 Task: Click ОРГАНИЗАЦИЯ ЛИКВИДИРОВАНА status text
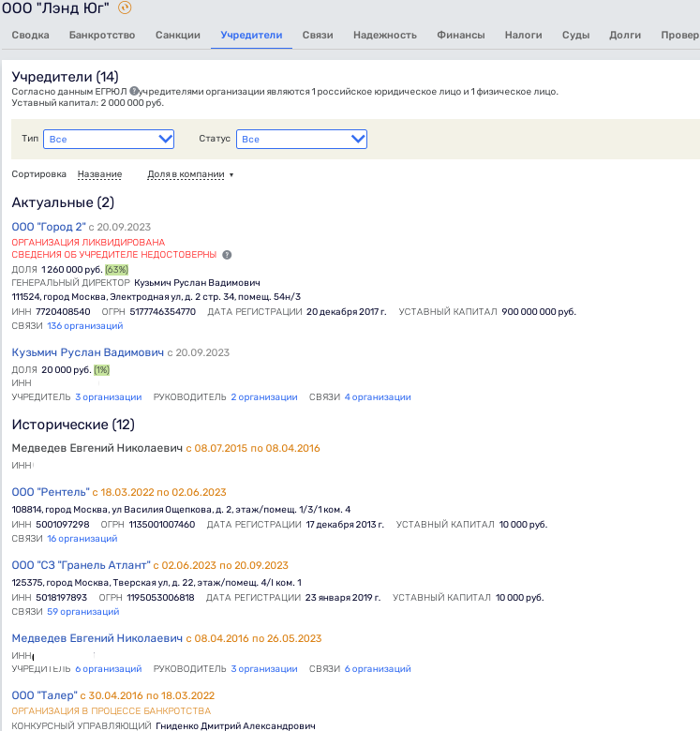click(x=88, y=243)
